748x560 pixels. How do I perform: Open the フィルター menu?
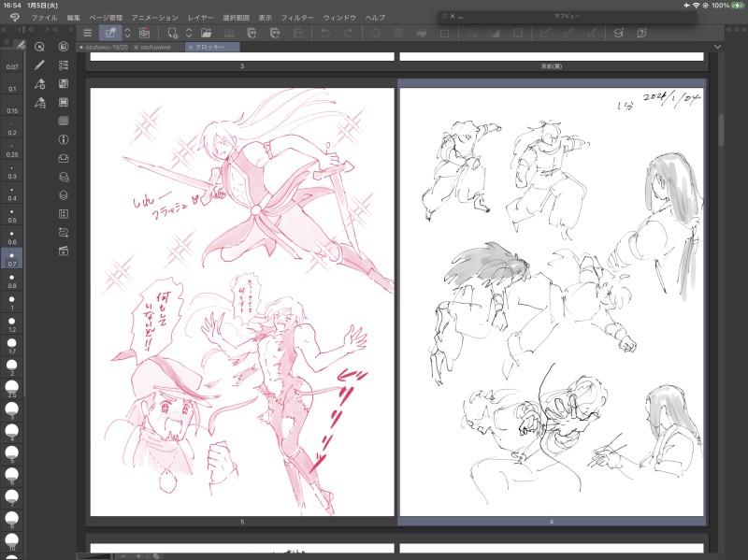pos(297,18)
